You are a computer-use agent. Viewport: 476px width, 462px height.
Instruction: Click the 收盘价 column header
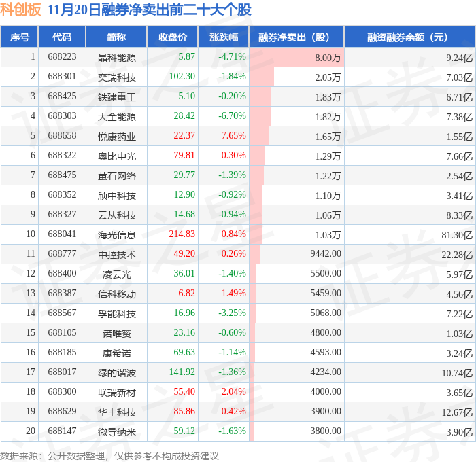pyautogui.click(x=173, y=37)
